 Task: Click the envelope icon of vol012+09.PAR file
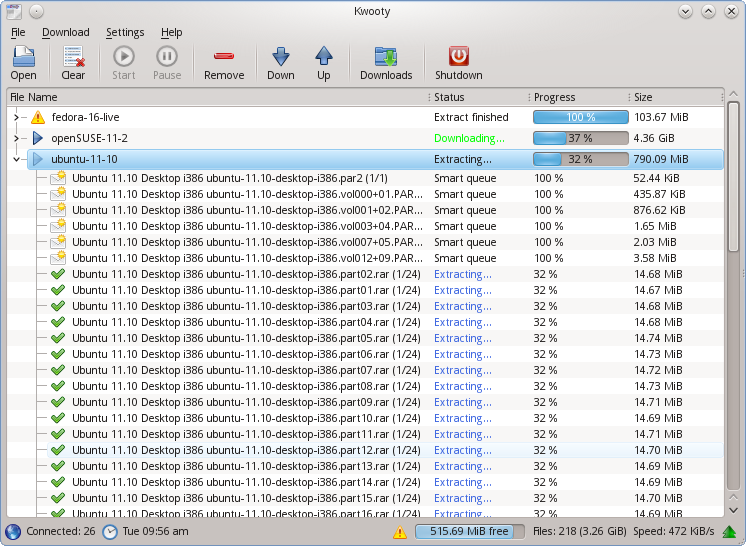58,258
